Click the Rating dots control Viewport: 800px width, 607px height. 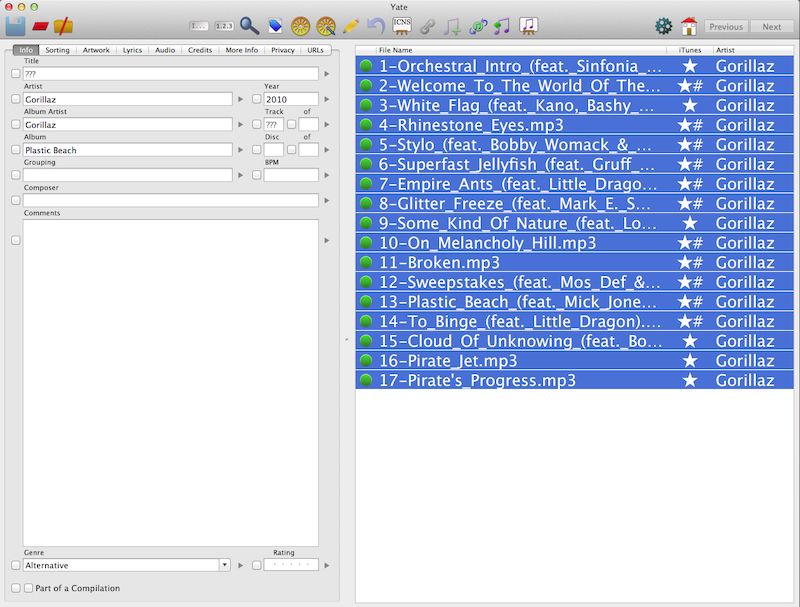pos(291,565)
